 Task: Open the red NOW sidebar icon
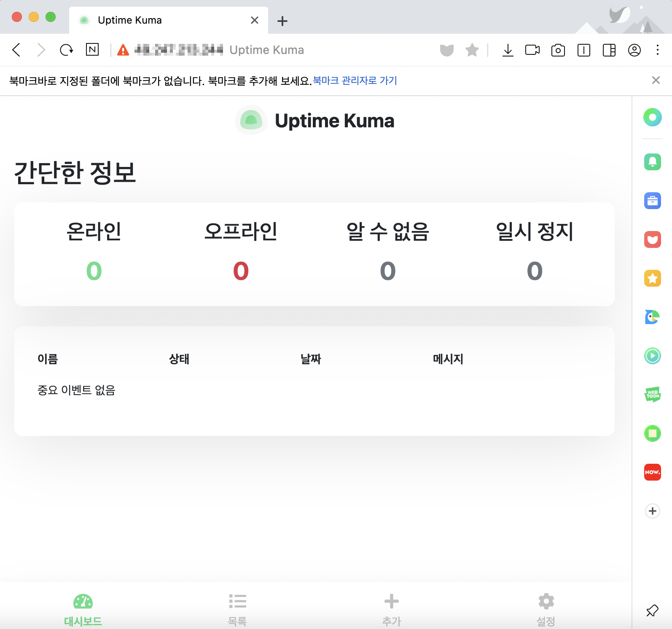point(653,472)
